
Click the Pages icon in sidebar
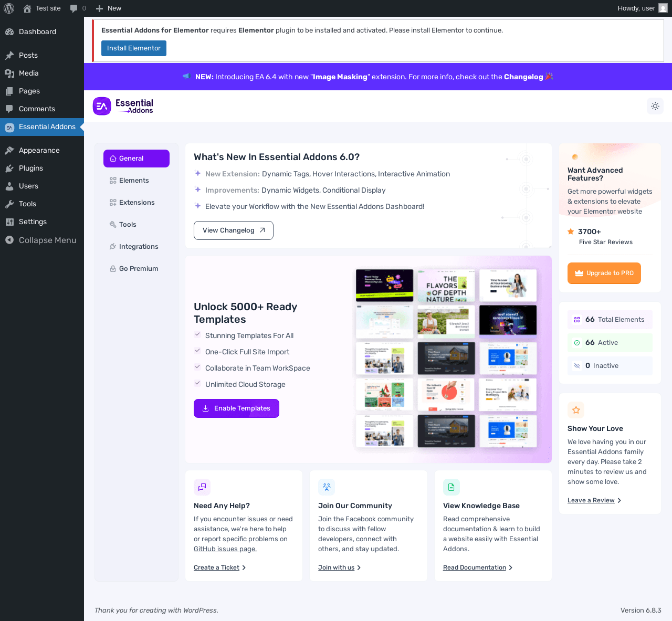click(9, 91)
